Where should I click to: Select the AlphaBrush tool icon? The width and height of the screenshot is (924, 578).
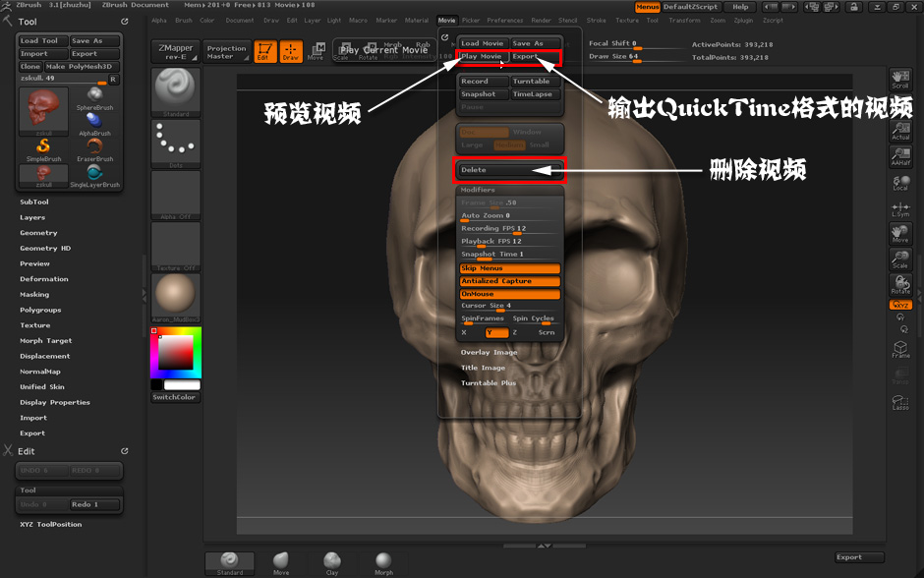point(94,124)
